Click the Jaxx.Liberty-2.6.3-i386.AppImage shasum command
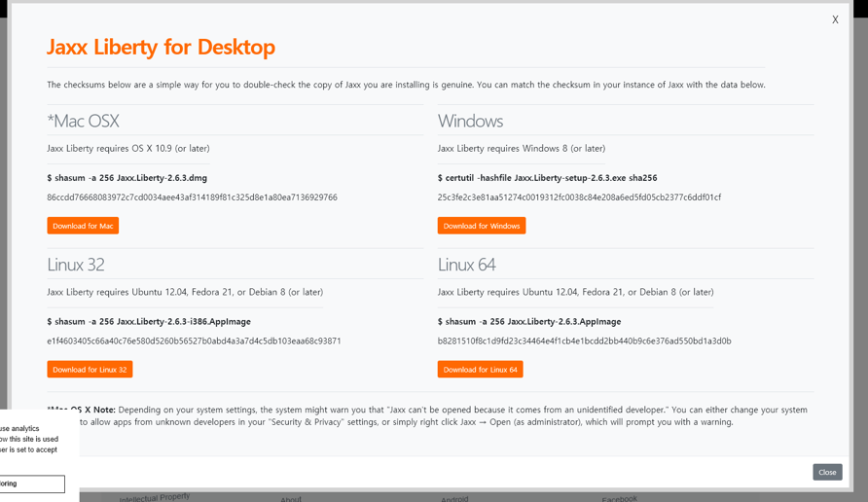The height and width of the screenshot is (502, 868). pos(149,322)
